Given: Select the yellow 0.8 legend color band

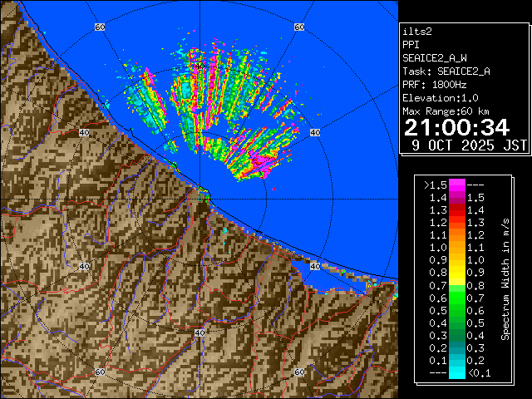Looking at the screenshot, I should 456,272.
